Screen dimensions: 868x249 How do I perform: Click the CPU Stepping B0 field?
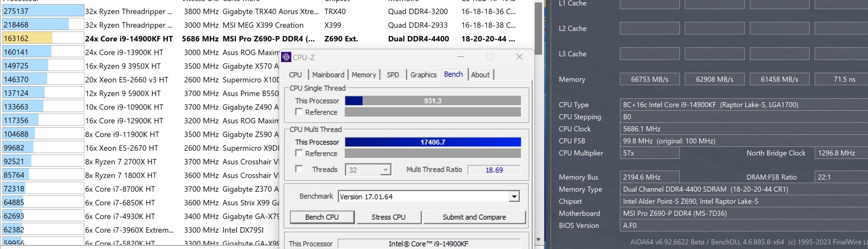click(744, 117)
